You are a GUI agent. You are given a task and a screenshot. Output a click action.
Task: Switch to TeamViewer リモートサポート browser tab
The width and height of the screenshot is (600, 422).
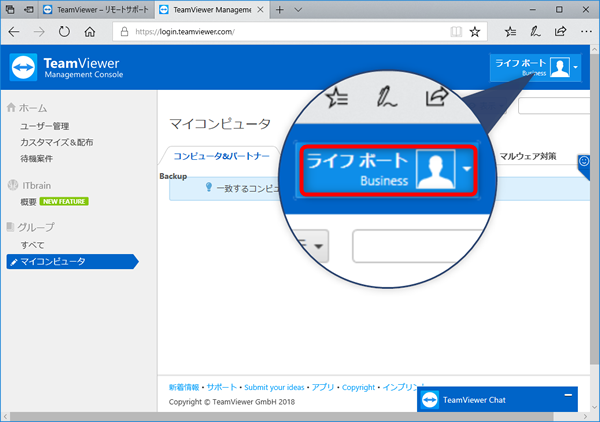tap(96, 10)
